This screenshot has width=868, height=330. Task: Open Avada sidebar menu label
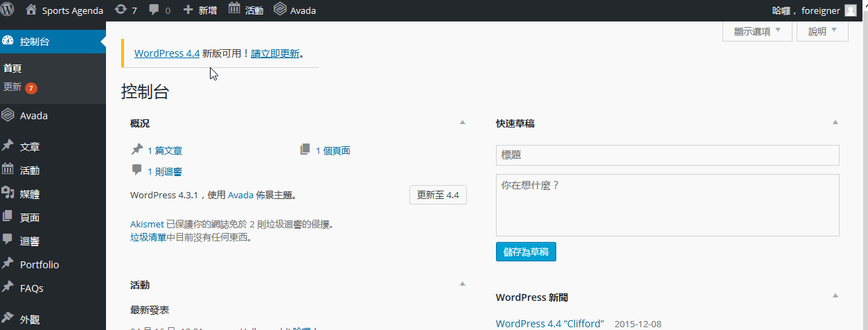point(34,116)
